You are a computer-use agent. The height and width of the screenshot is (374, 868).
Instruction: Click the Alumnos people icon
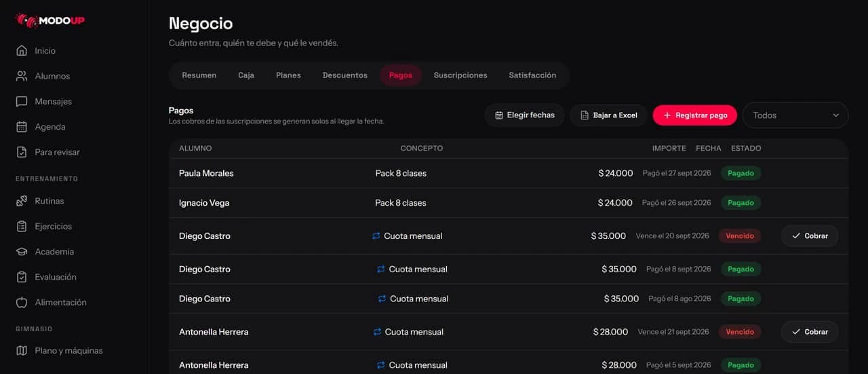[x=22, y=76]
